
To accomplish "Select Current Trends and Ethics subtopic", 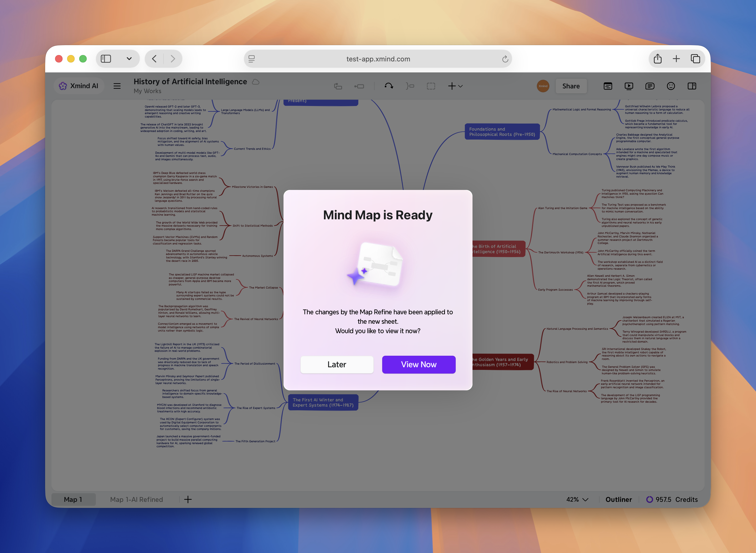I will point(252,149).
